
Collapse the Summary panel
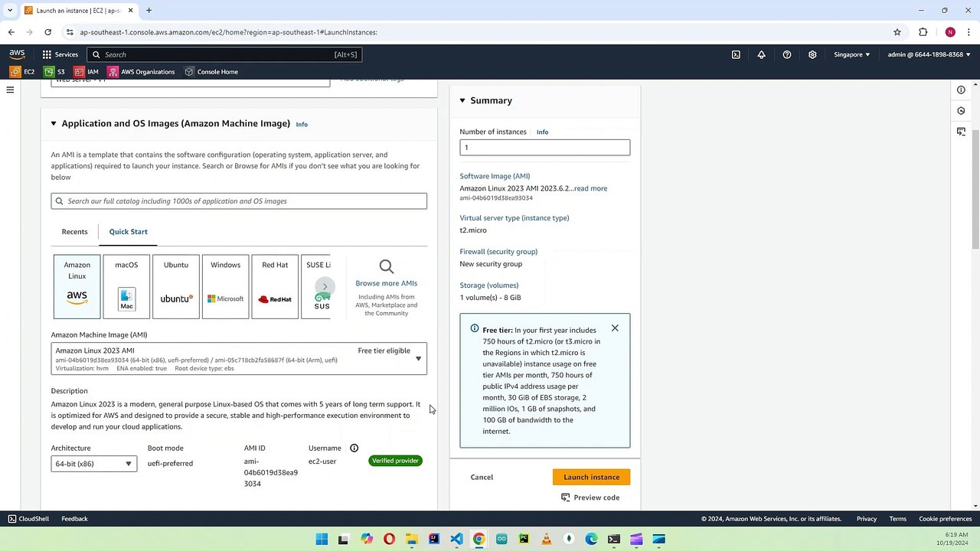tap(462, 100)
